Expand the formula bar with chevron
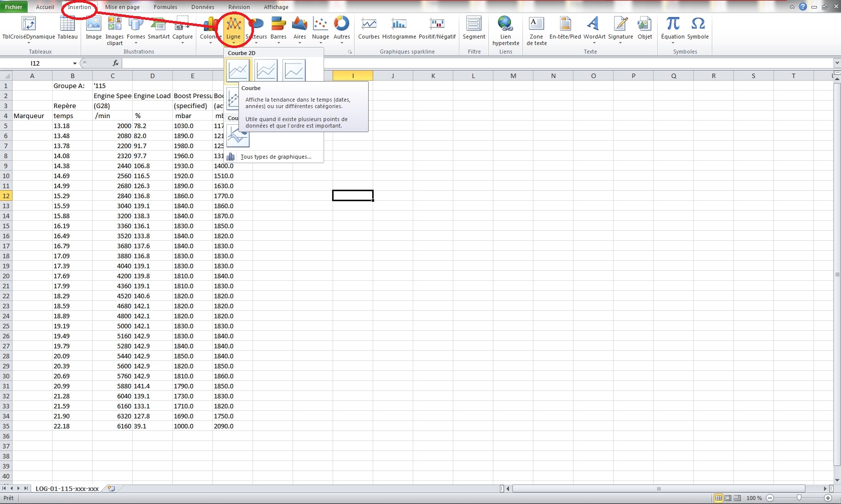Viewport: 841px width, 504px height. coord(836,63)
